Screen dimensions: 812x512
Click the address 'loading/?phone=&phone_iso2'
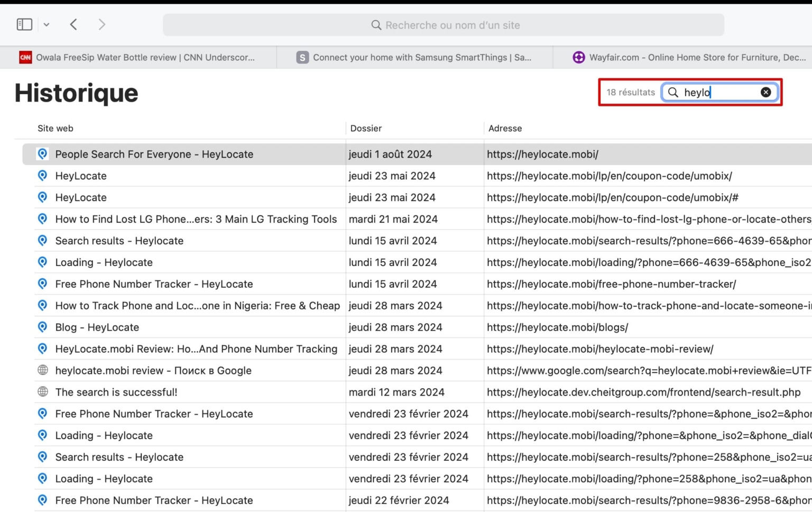(649, 436)
